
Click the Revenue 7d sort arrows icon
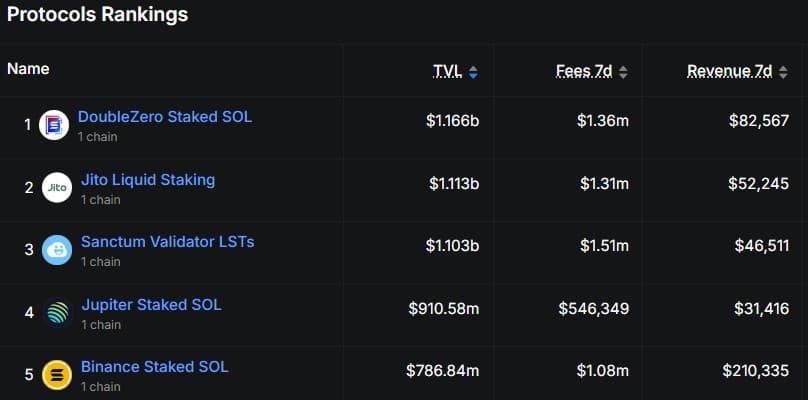[x=783, y=72]
